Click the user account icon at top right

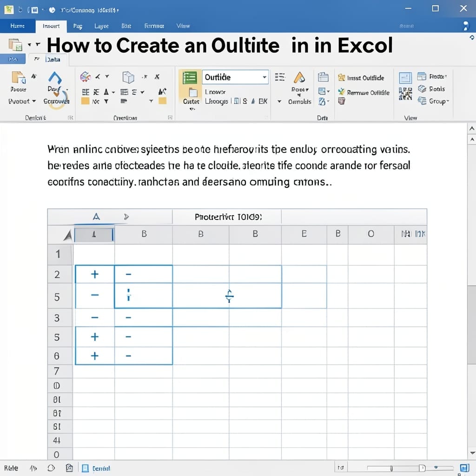pyautogui.click(x=466, y=26)
